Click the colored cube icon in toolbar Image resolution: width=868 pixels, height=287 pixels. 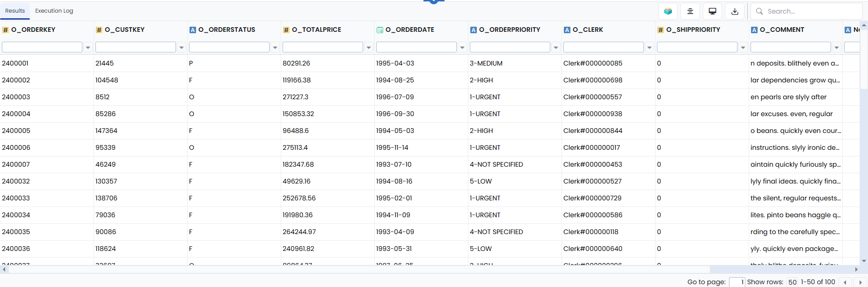pyautogui.click(x=668, y=11)
